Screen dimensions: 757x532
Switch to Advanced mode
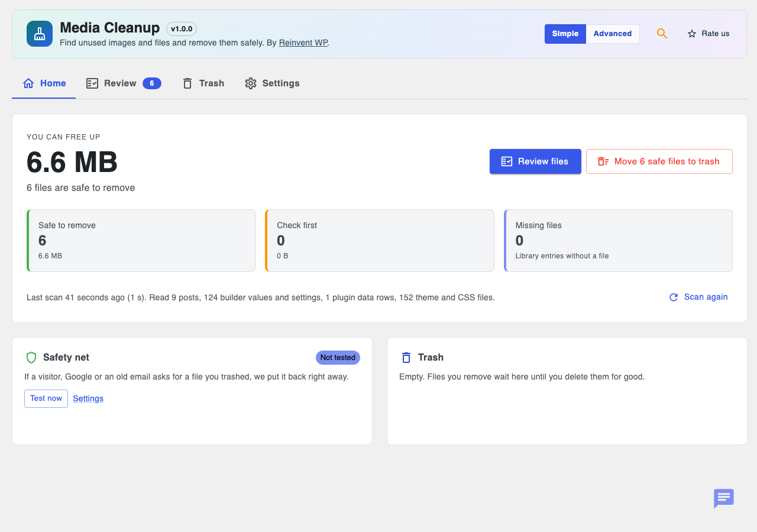[x=613, y=34]
